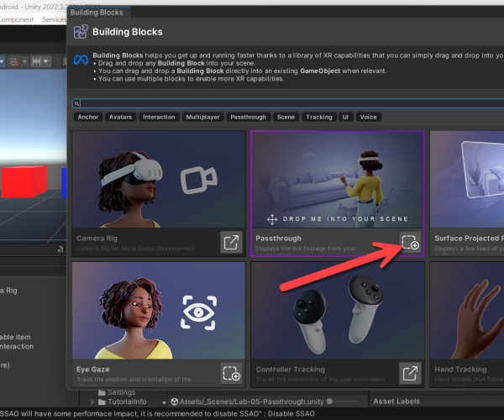The width and height of the screenshot is (504, 420).
Task: Expand the TutorialInfo folder
Action: click(92, 402)
